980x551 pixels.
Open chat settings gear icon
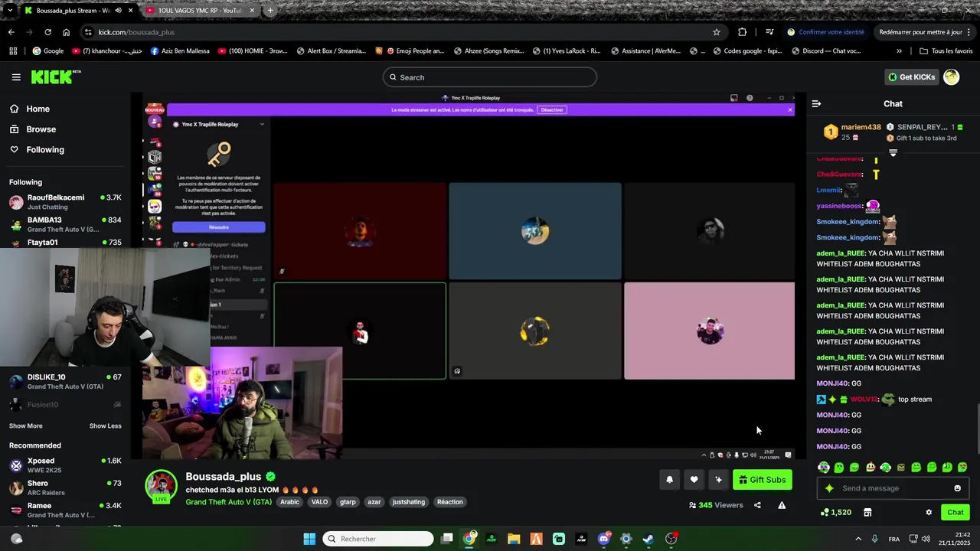pos(929,512)
